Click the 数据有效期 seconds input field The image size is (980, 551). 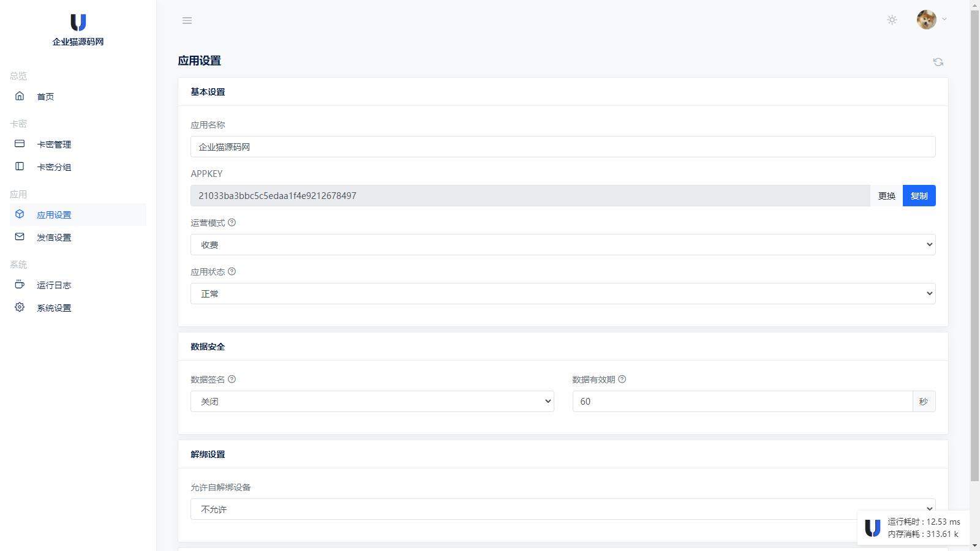click(742, 402)
